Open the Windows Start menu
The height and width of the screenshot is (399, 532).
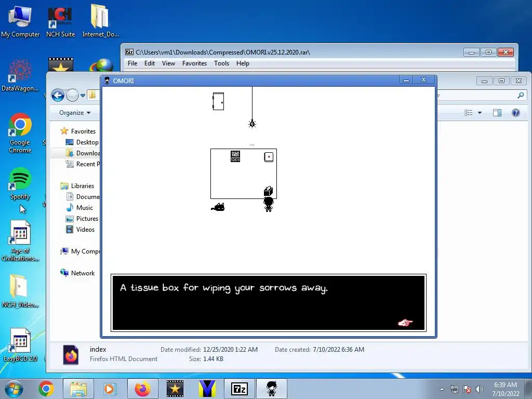coord(14,389)
